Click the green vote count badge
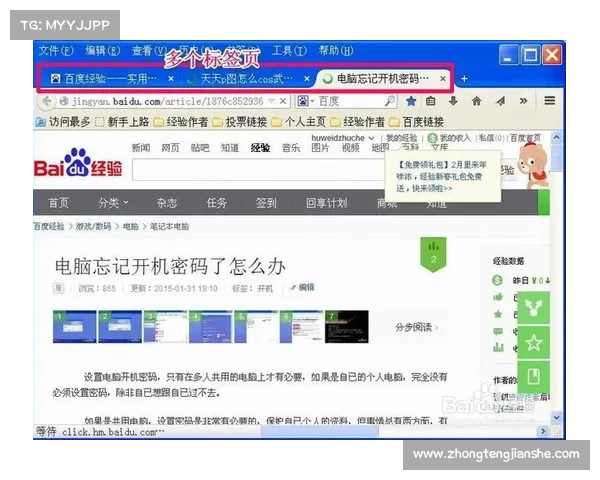This screenshot has width=600, height=480. click(433, 254)
